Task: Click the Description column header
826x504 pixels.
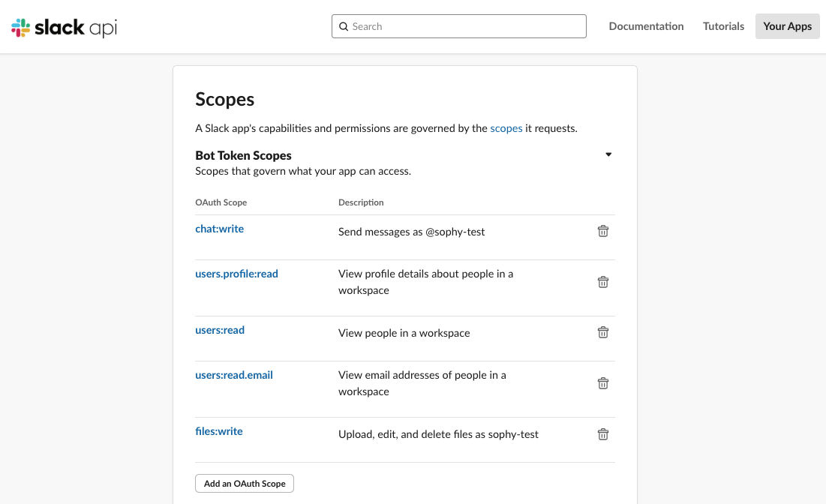Action: (x=361, y=202)
